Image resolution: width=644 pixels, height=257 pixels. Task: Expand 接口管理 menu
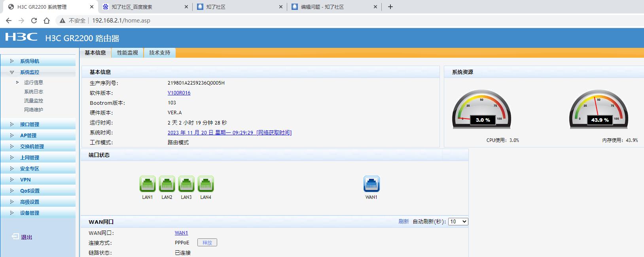coord(38,124)
